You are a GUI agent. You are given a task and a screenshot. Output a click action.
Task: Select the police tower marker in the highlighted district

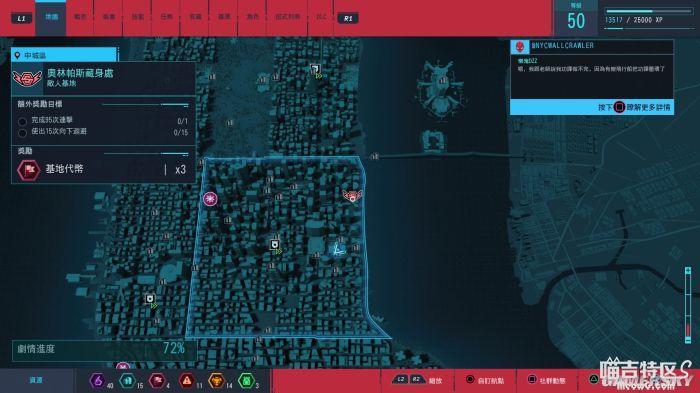(x=275, y=245)
